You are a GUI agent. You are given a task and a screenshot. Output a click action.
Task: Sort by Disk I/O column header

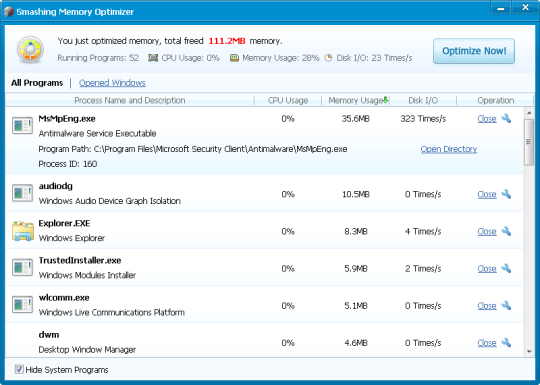pyautogui.click(x=423, y=101)
